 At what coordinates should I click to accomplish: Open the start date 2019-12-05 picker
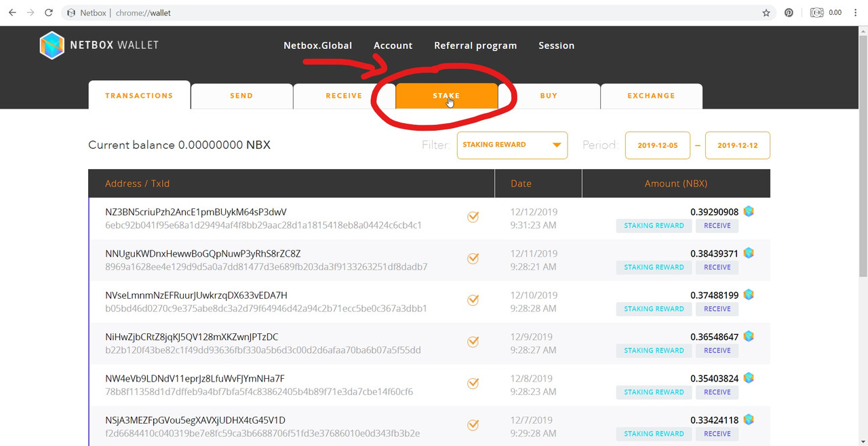[658, 145]
